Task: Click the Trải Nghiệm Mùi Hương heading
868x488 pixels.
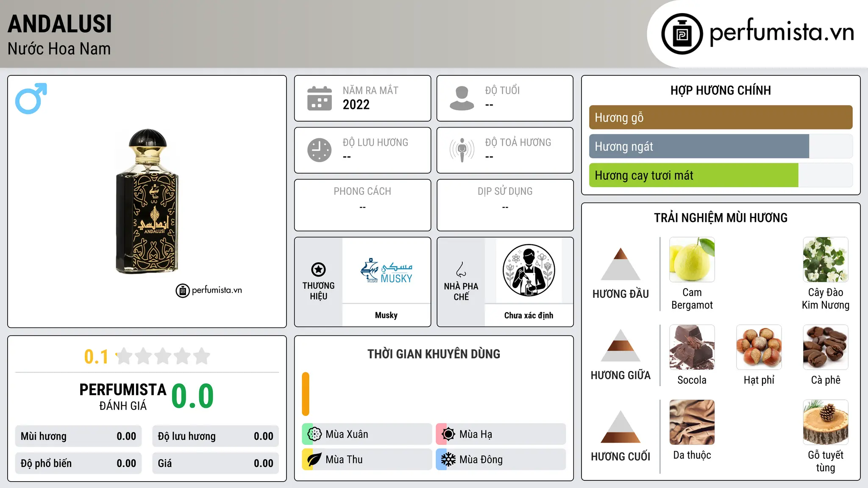Action: click(x=721, y=218)
